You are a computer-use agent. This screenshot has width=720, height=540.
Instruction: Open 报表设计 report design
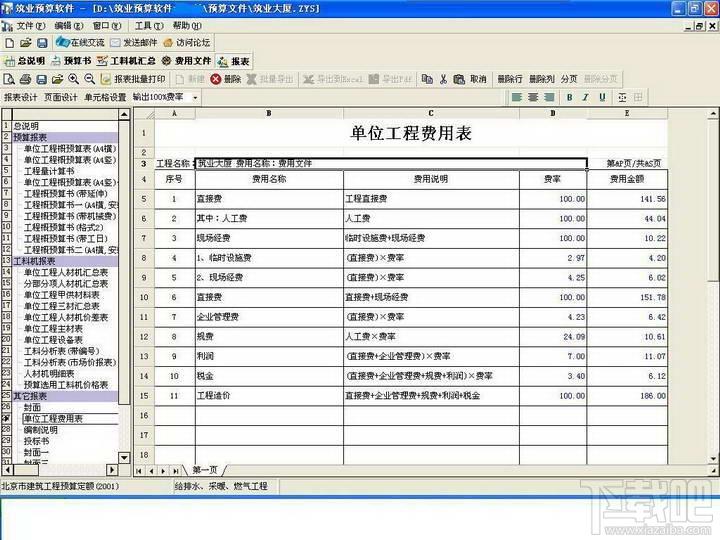[21, 97]
